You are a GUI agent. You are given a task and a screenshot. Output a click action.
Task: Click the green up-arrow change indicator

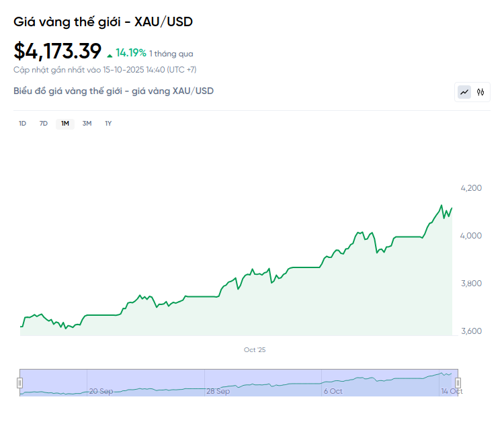[110, 54]
